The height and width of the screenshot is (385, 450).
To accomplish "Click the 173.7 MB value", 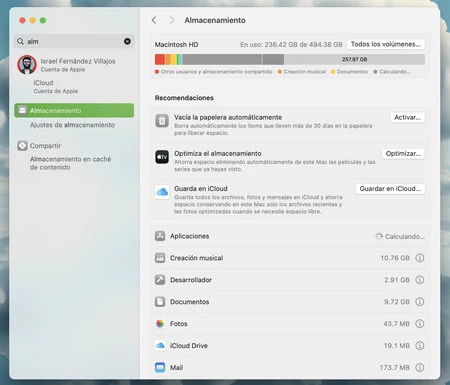I will pos(395,368).
